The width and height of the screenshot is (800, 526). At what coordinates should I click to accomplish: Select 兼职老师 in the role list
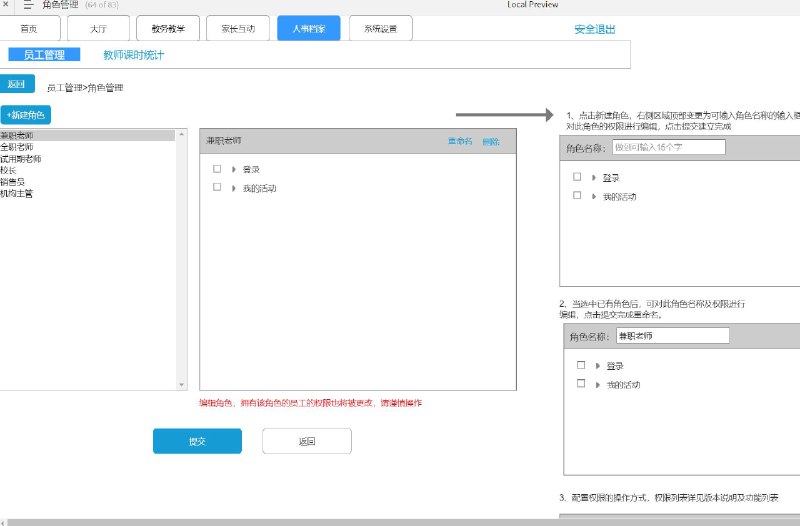(x=87, y=135)
